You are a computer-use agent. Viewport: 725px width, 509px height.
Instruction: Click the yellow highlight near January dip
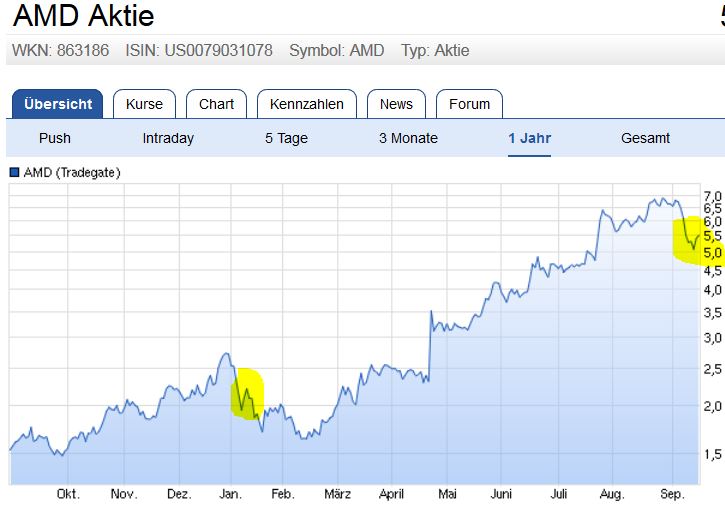(247, 394)
